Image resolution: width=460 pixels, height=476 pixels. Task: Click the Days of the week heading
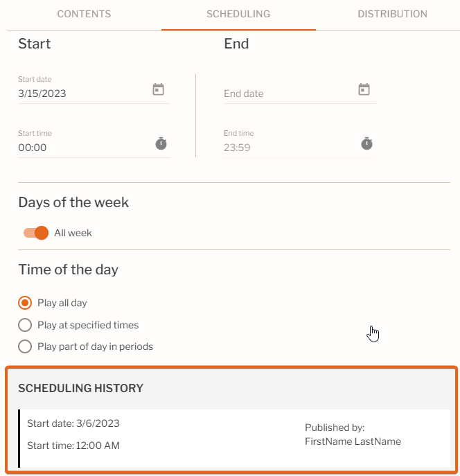coord(73,202)
